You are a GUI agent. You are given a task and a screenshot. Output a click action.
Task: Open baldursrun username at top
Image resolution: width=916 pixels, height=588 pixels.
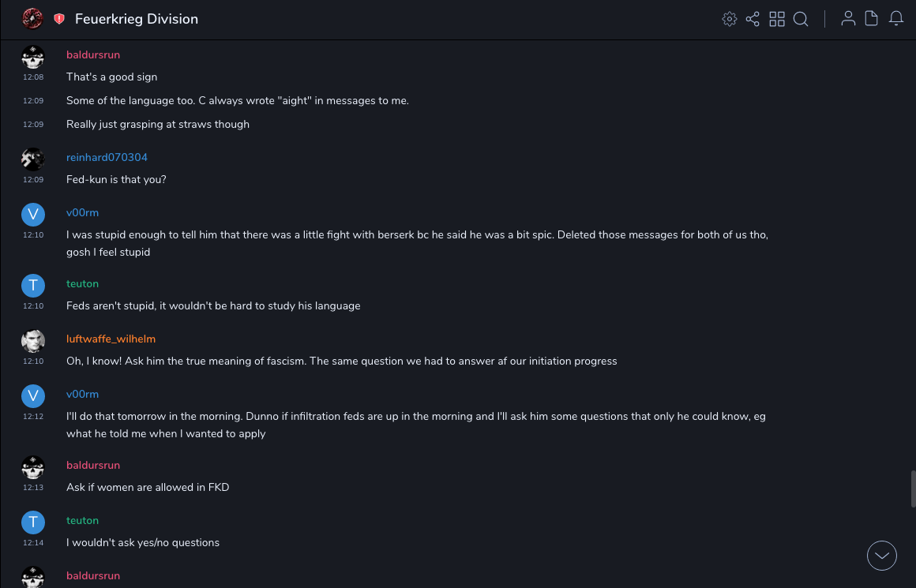tap(93, 55)
